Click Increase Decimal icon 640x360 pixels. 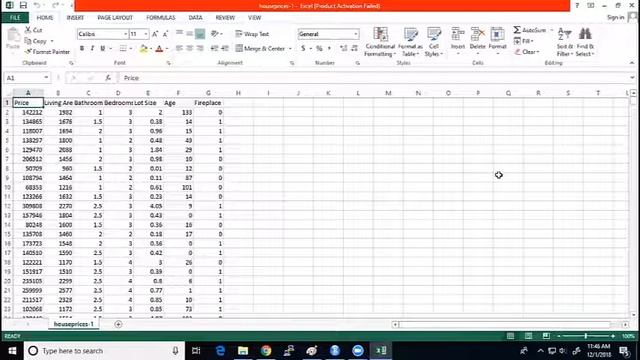coord(344,48)
